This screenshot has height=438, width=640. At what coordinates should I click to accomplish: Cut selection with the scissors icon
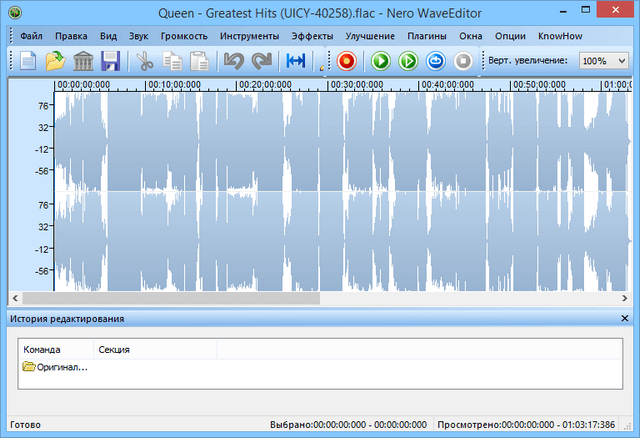[145, 61]
